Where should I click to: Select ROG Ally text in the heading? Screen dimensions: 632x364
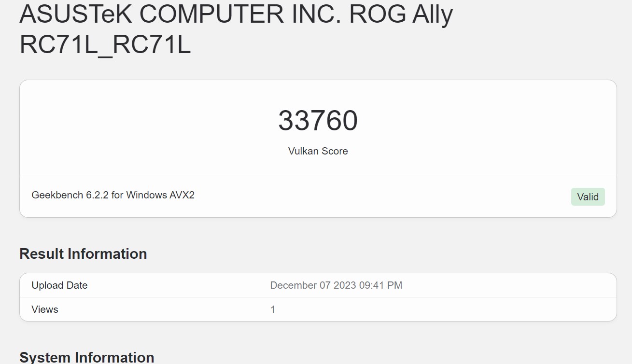pyautogui.click(x=401, y=14)
